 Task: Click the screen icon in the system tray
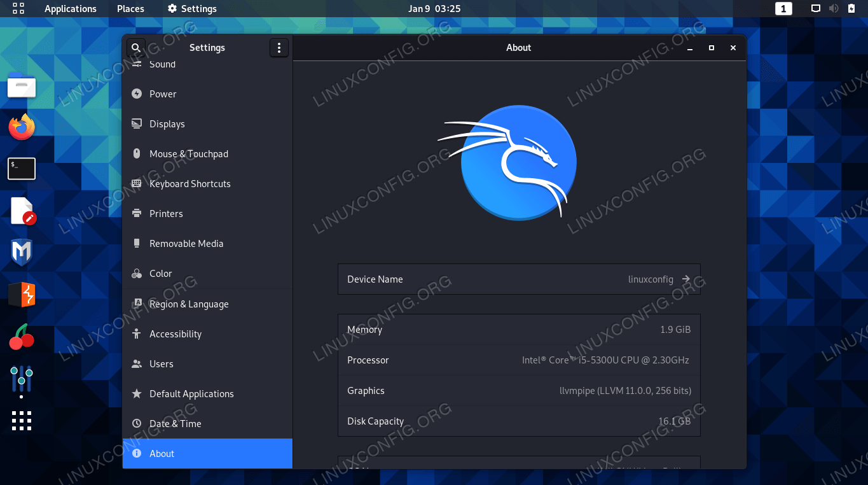816,8
